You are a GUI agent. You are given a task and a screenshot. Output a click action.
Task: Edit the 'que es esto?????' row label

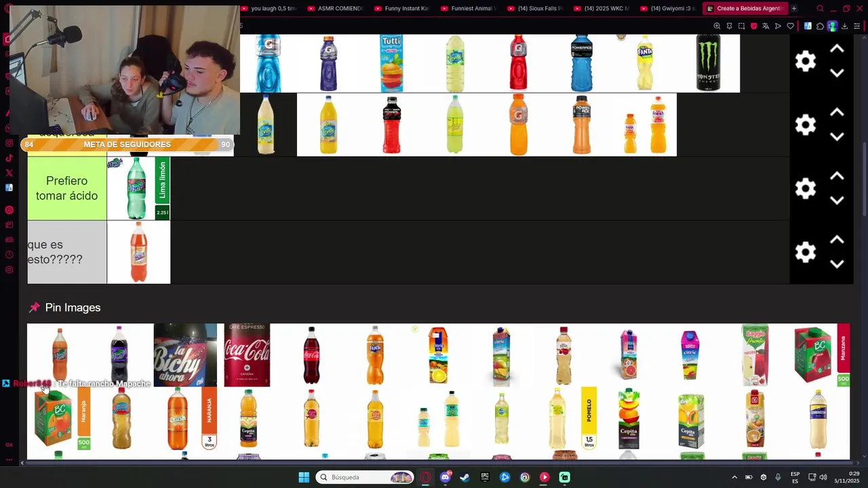coord(67,252)
